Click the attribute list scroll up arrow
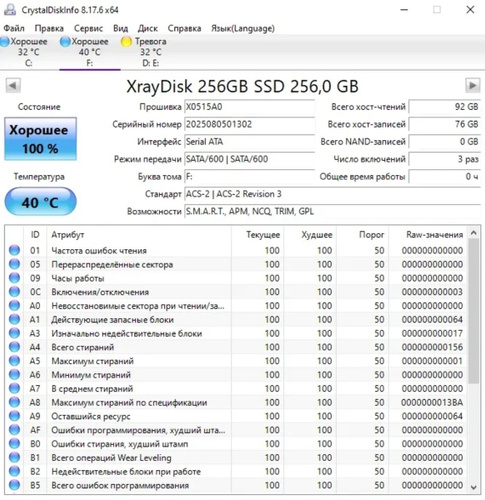 [x=474, y=233]
